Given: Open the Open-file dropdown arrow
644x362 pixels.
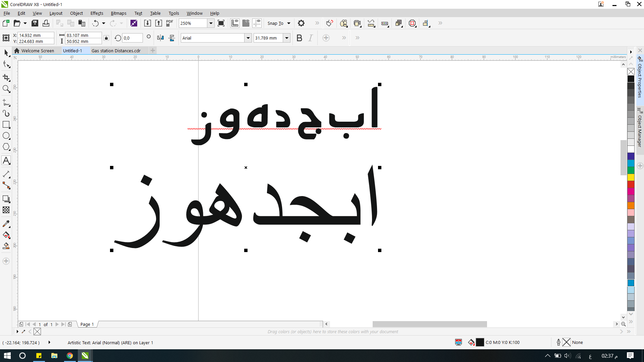Looking at the screenshot, I should point(25,23).
